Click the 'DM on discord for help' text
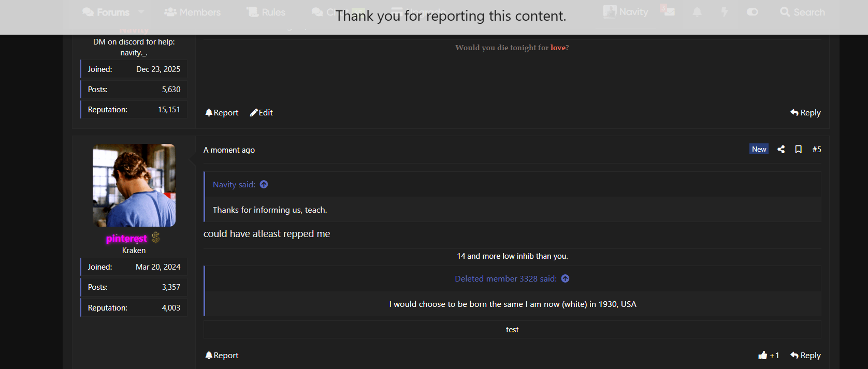Screen dimensions: 868x369 (x=134, y=42)
